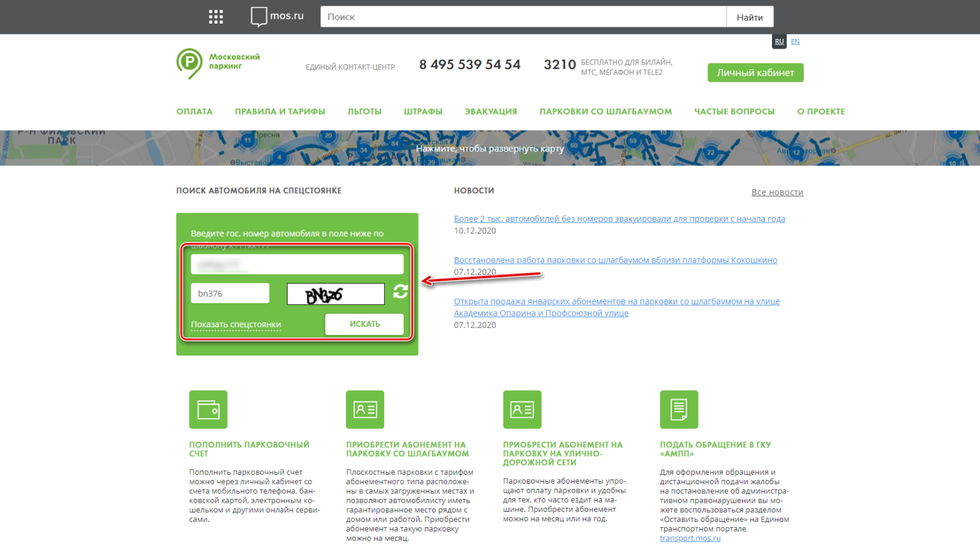Viewport: 980px width, 552px height.
Task: Open the apps grid menu icon
Action: coord(216,17)
